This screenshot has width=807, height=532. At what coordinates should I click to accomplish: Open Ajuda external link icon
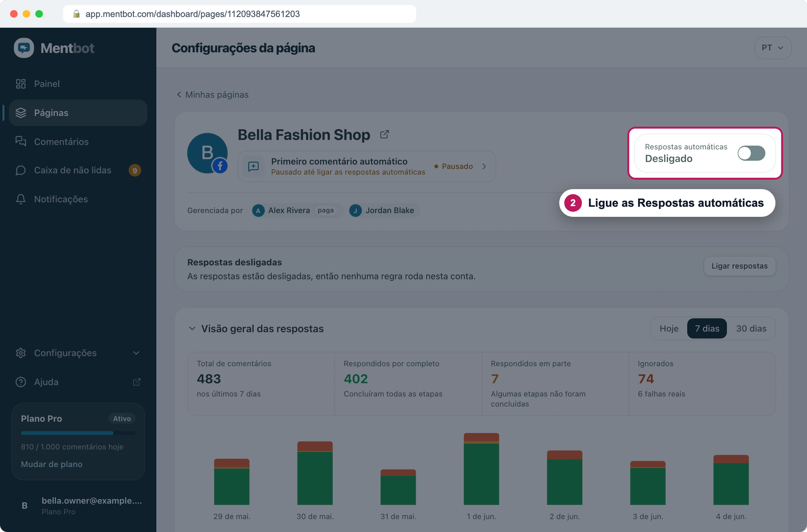click(x=137, y=382)
